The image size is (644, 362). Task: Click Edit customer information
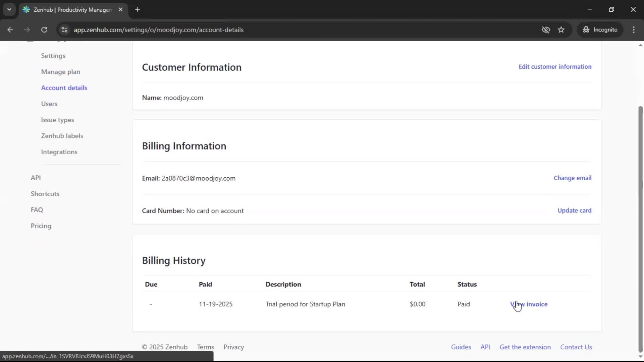point(555,66)
